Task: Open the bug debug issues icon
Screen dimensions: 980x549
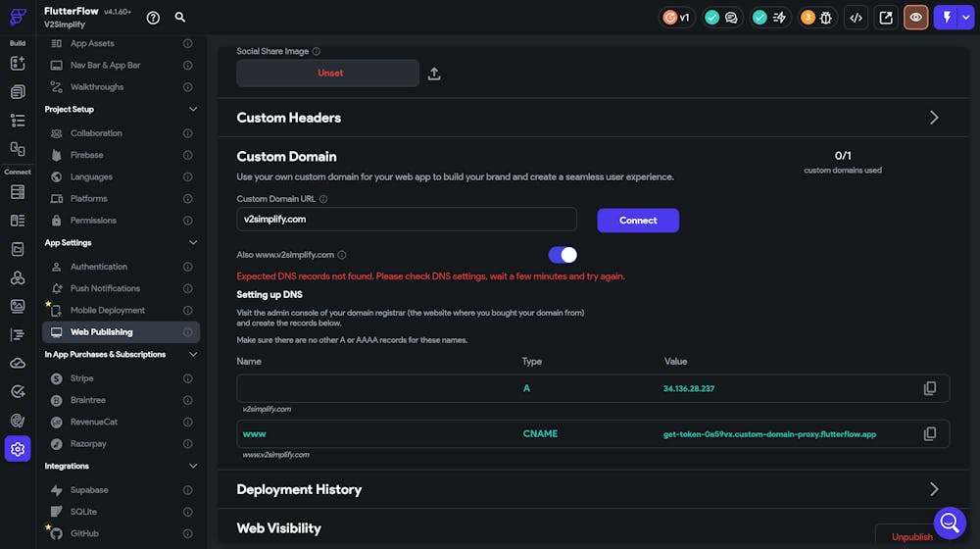Action: click(825, 18)
